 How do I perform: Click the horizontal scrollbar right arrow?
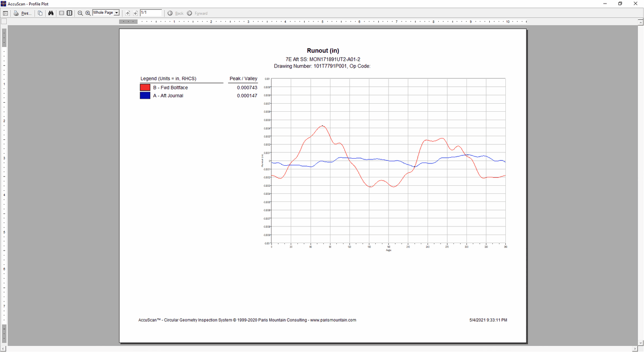click(x=635, y=348)
